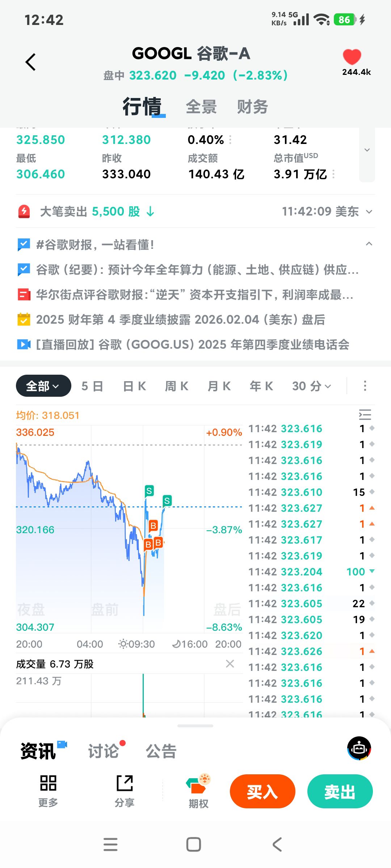Tap the back arrow at top left

[31, 62]
